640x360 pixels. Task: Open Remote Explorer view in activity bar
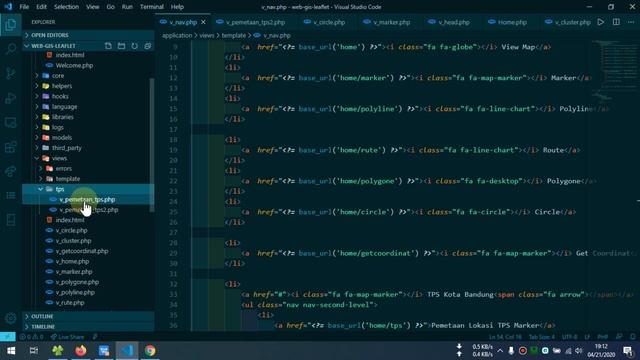pyautogui.click(x=11, y=122)
